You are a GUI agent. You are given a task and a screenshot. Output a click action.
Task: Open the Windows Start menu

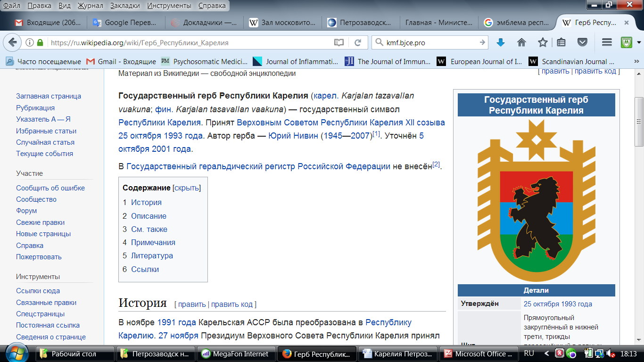17,353
